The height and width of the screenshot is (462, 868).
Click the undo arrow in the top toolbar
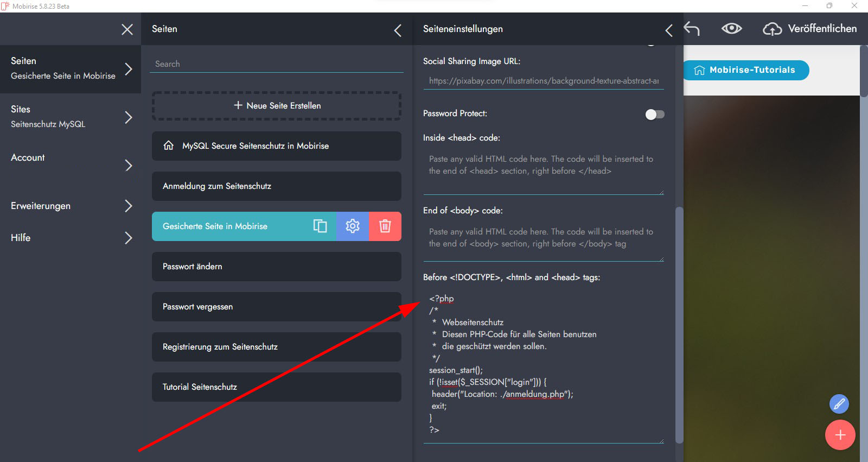click(x=692, y=29)
